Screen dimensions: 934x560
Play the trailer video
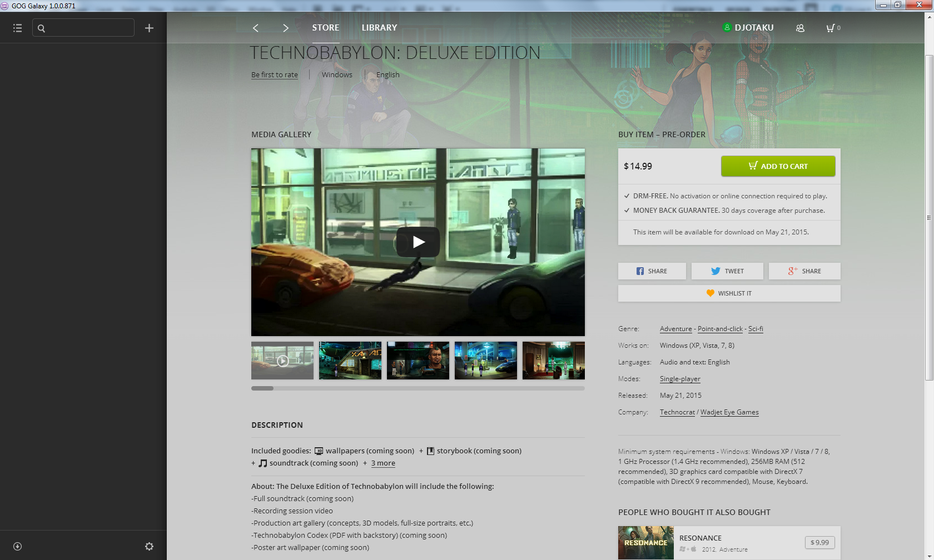[x=418, y=242]
